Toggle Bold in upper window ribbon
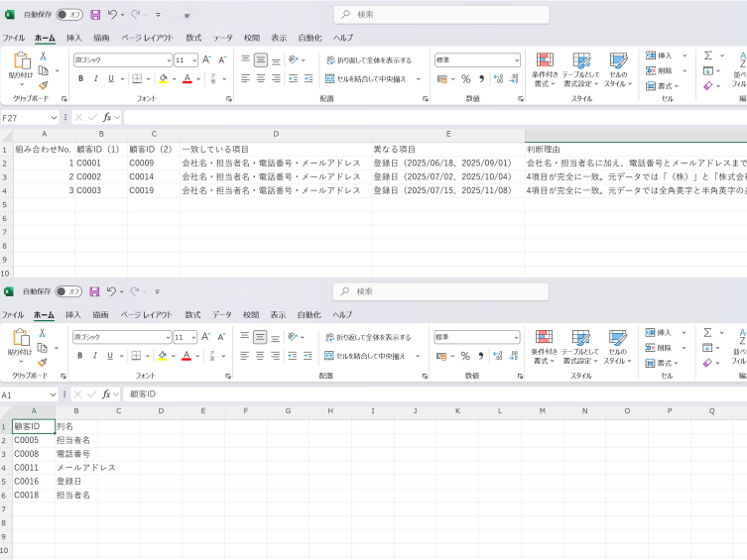747x560 pixels. click(x=81, y=78)
